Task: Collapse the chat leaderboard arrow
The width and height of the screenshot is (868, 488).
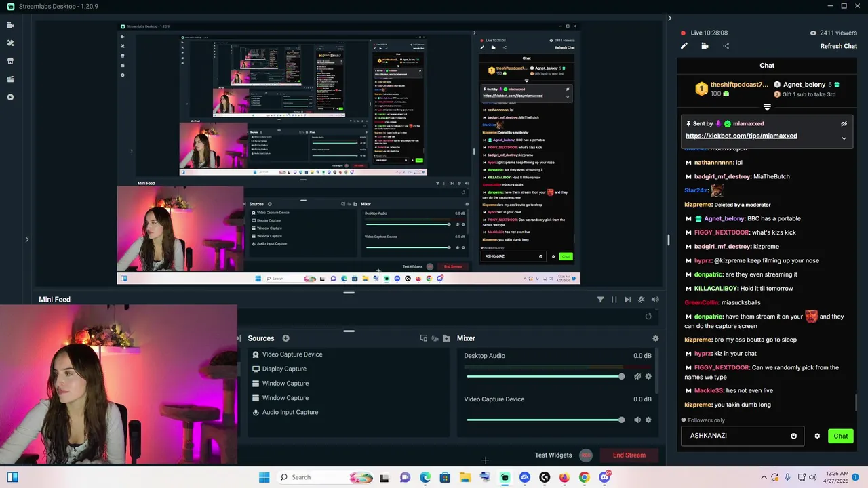Action: (767, 108)
